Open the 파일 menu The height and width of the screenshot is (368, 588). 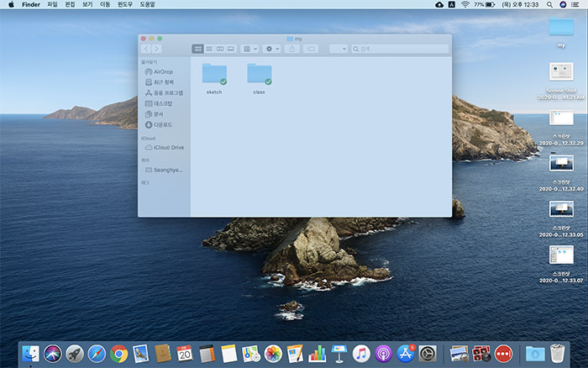(52, 4)
